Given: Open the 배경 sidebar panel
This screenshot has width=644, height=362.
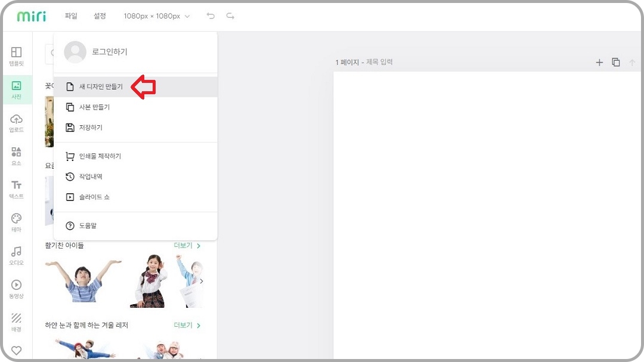Looking at the screenshot, I should [x=17, y=323].
